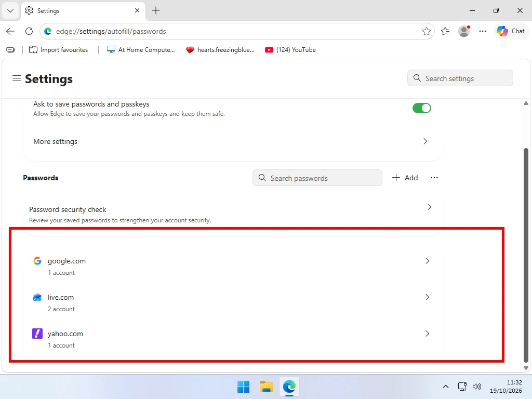Image resolution: width=532 pixels, height=399 pixels.
Task: Open the clock and date panel
Action: (x=506, y=387)
